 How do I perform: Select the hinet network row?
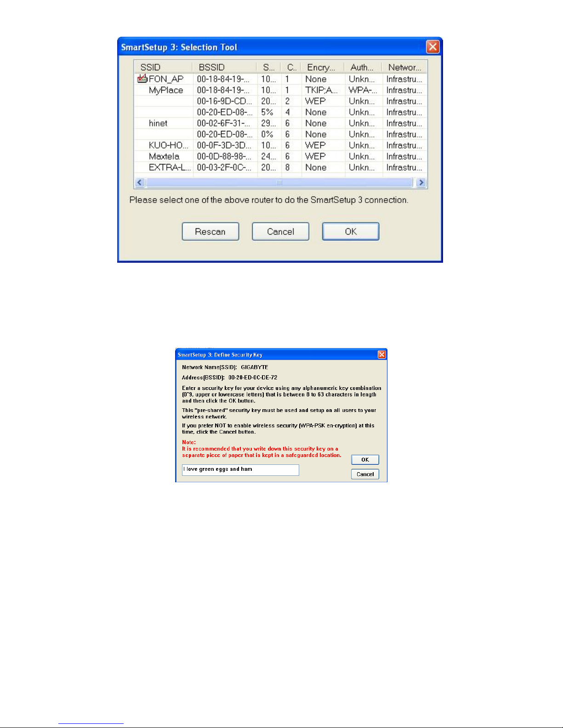coord(281,123)
